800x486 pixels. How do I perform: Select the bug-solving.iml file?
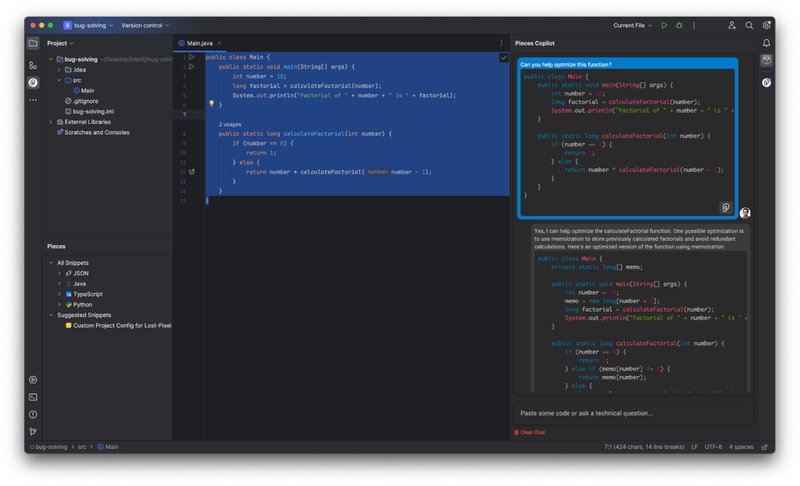pos(89,111)
